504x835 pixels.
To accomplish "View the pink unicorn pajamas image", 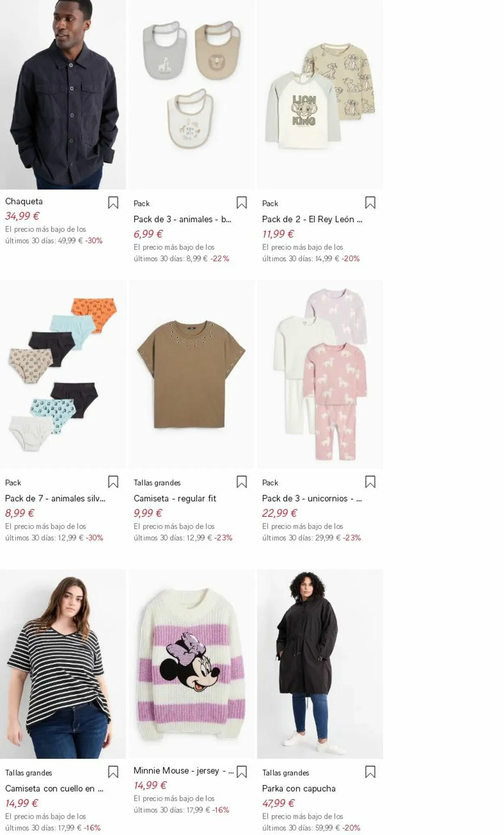I will coord(320,375).
